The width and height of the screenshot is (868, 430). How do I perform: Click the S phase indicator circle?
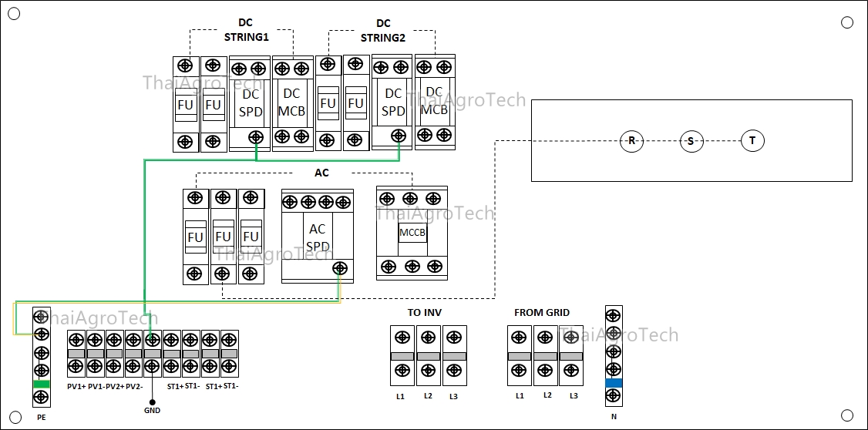pyautogui.click(x=691, y=141)
